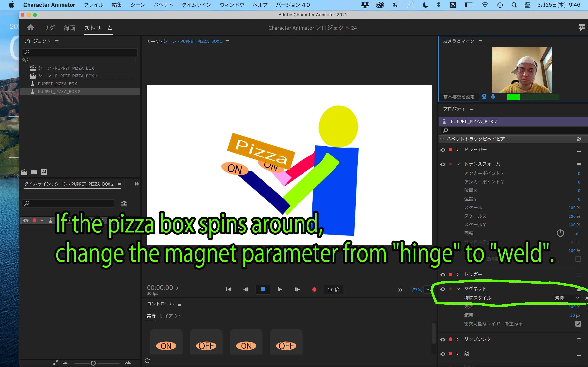Open the chat feedback icon at top right
Image resolution: width=588 pixels, height=367 pixels.
click(x=581, y=28)
